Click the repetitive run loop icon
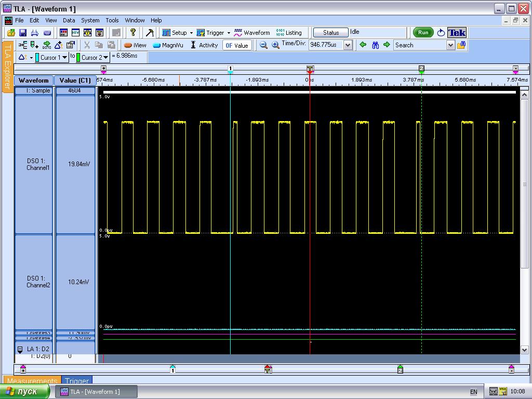The image size is (532, 399). (x=441, y=33)
